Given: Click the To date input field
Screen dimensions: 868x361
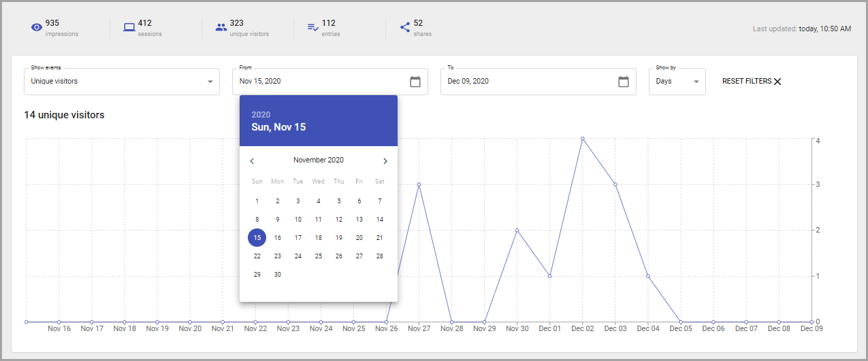Looking at the screenshot, I should tap(539, 82).
